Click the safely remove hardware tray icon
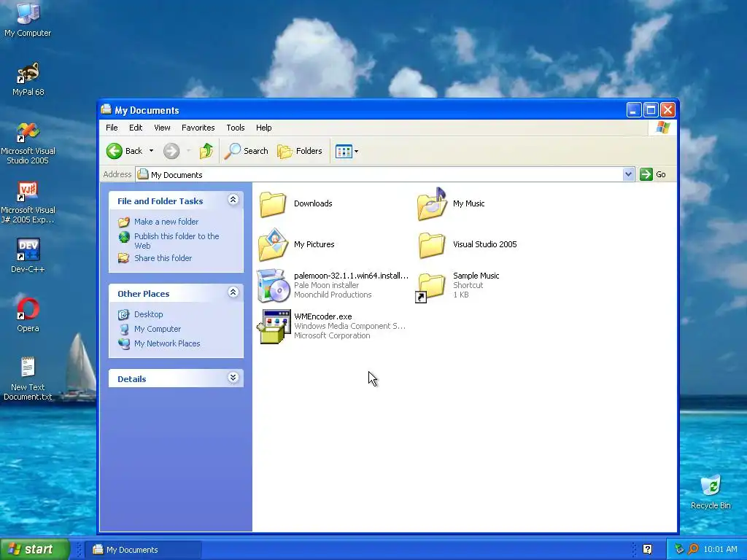 coord(679,549)
